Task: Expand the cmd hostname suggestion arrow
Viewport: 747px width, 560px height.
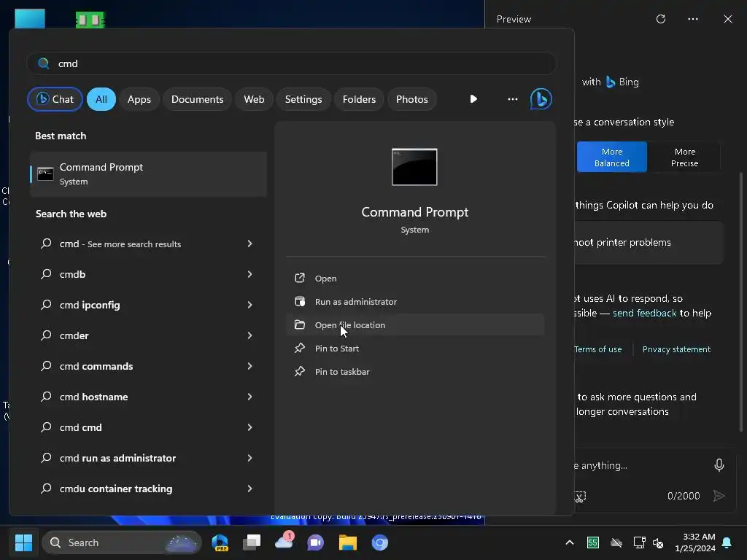Action: click(x=249, y=397)
